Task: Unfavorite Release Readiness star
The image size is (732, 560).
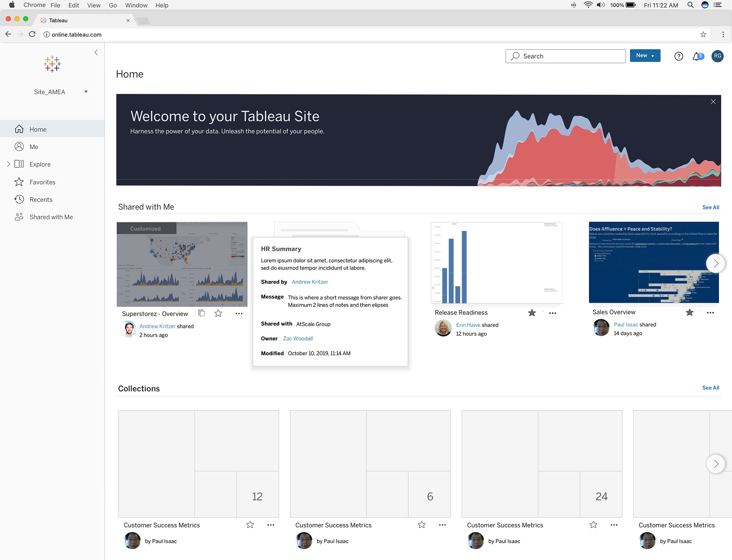Action: (532, 313)
